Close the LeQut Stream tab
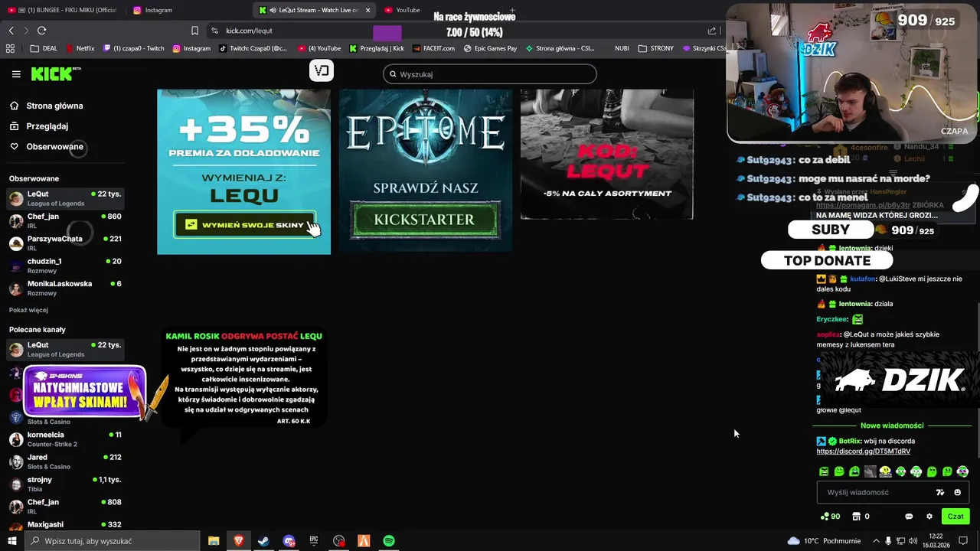The width and height of the screenshot is (980, 551). tap(368, 10)
